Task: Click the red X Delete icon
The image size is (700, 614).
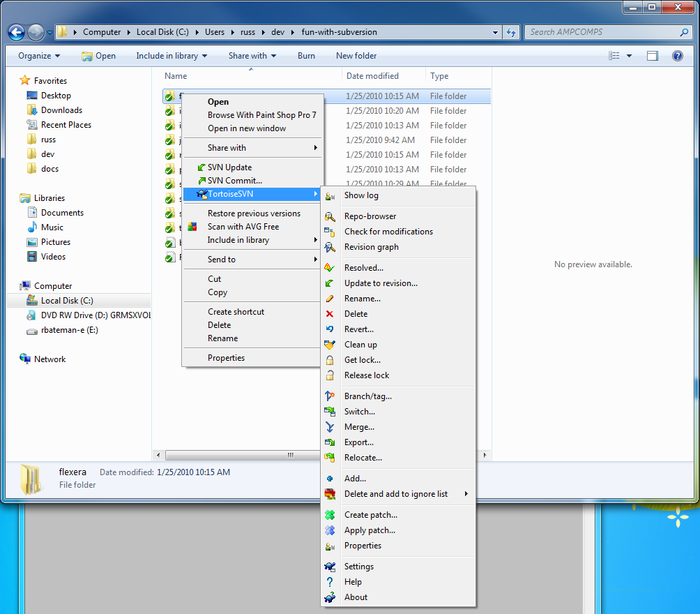Action: [x=330, y=315]
